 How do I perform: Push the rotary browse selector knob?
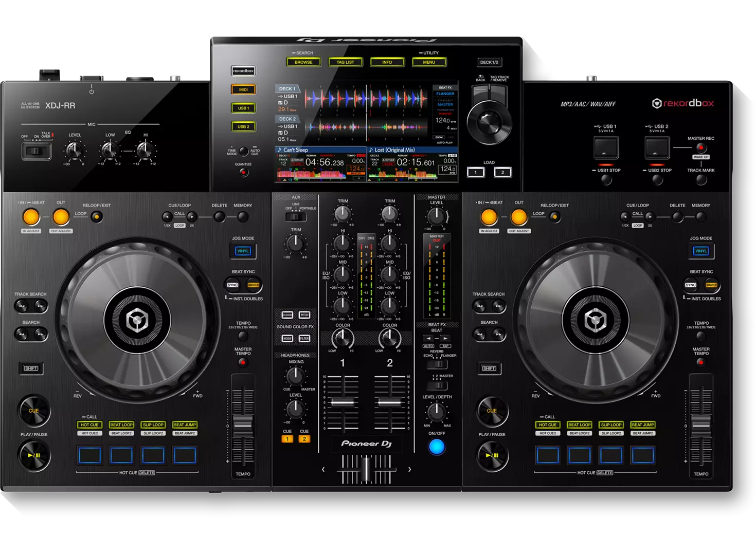489,122
